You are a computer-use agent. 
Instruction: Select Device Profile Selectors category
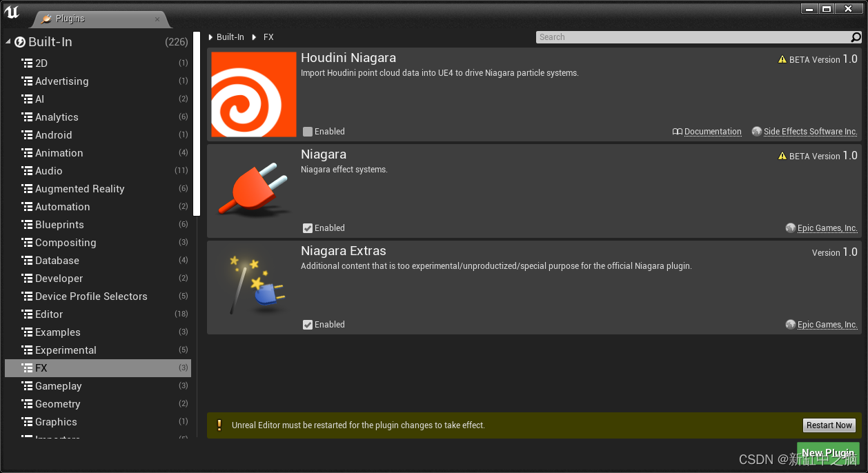[98, 296]
